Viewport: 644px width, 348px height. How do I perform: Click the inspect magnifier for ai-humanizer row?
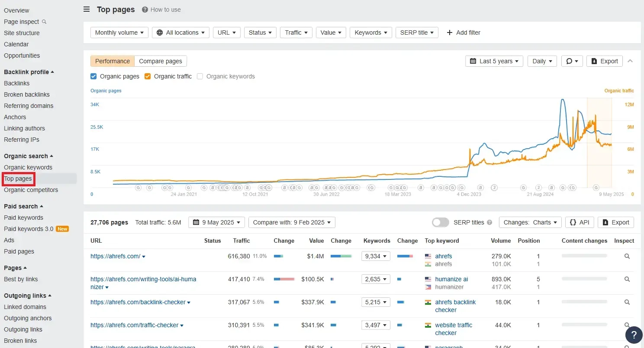point(627,279)
